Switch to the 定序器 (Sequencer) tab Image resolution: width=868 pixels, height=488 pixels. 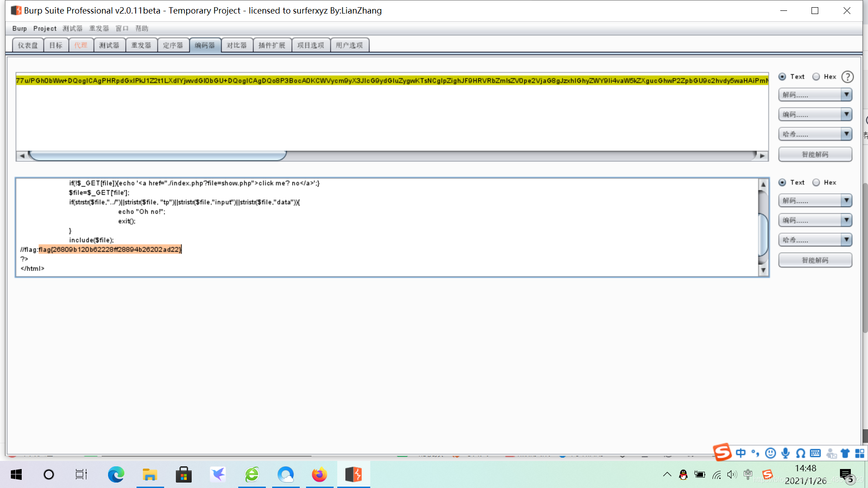click(x=173, y=45)
